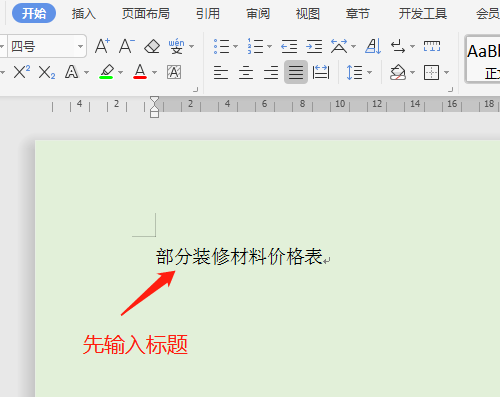Image resolution: width=500 pixels, height=397 pixels.
Task: Insert a numbered list
Action: pos(255,46)
